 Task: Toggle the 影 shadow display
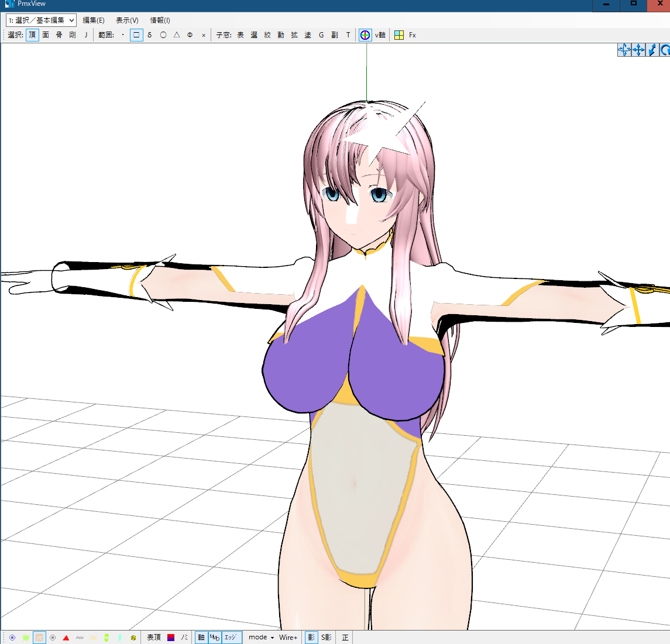pos(311,638)
